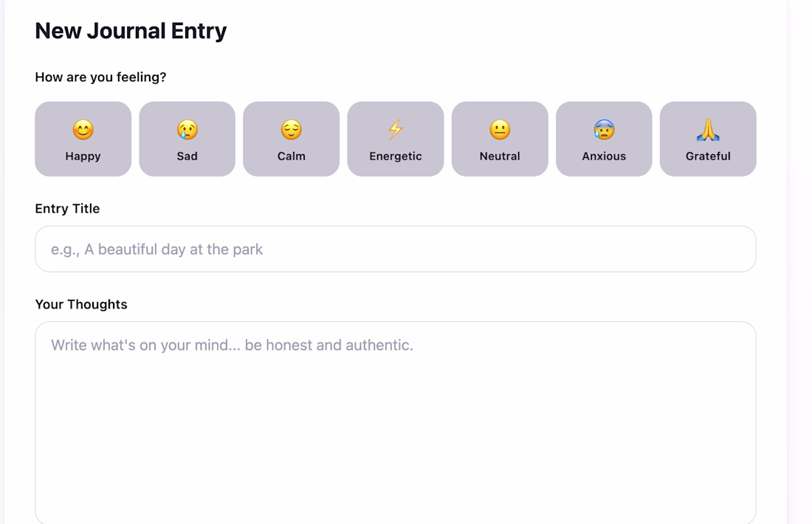Select the Grateful mood label
This screenshot has width=812, height=524.
tap(708, 156)
